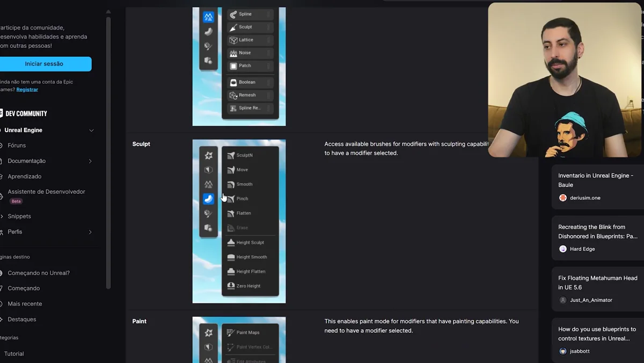Click the highlighted Sculpt mode icon

tap(208, 199)
